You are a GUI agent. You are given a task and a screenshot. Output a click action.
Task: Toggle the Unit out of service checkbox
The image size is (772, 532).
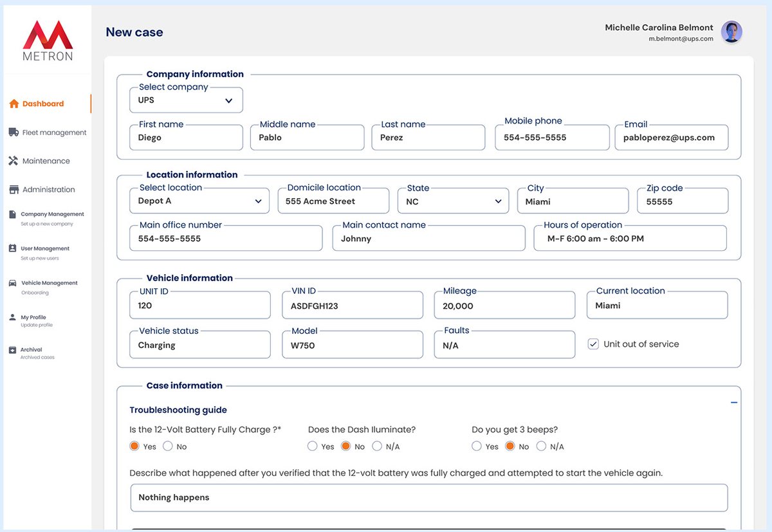tap(593, 344)
